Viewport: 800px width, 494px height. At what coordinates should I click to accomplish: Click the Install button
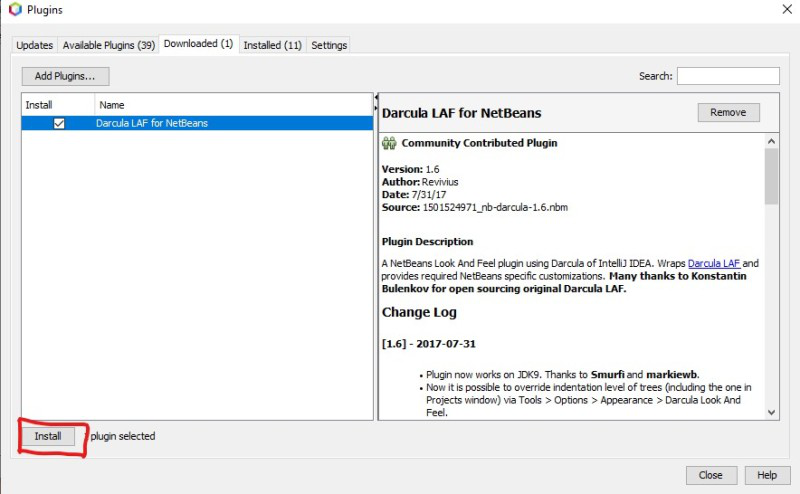48,436
